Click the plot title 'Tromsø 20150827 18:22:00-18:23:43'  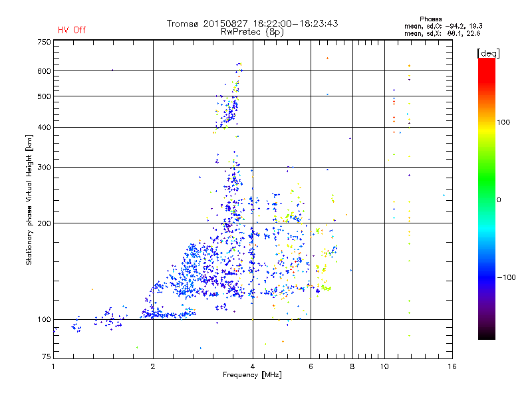coord(252,23)
